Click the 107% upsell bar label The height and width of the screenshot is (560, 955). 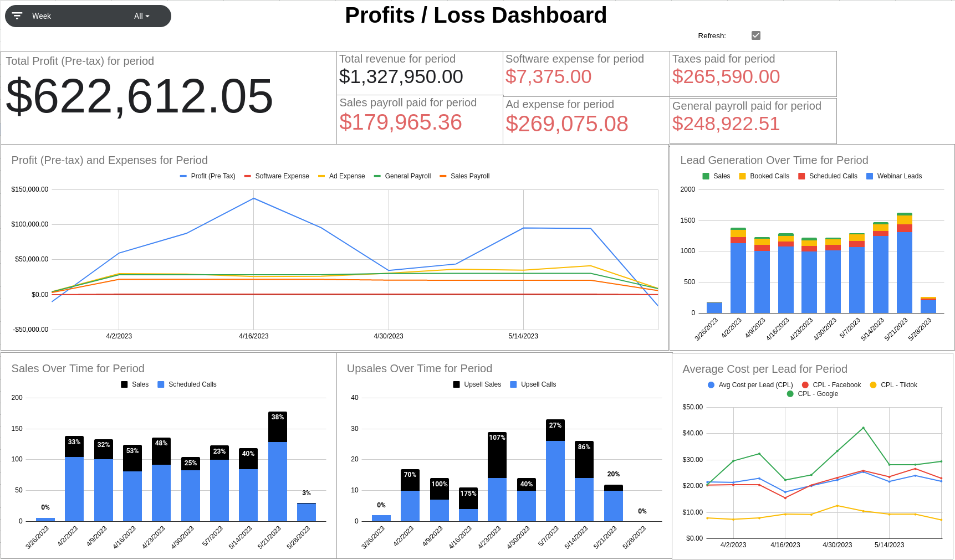tap(497, 438)
